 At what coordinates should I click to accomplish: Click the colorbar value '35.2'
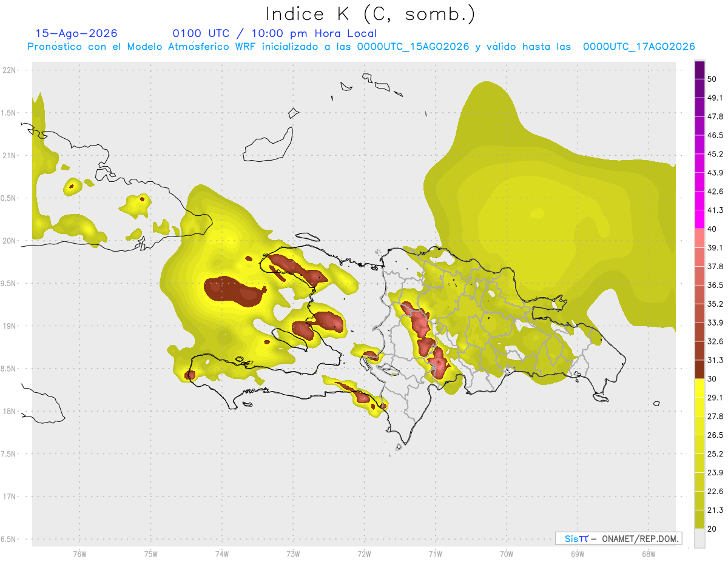715,304
